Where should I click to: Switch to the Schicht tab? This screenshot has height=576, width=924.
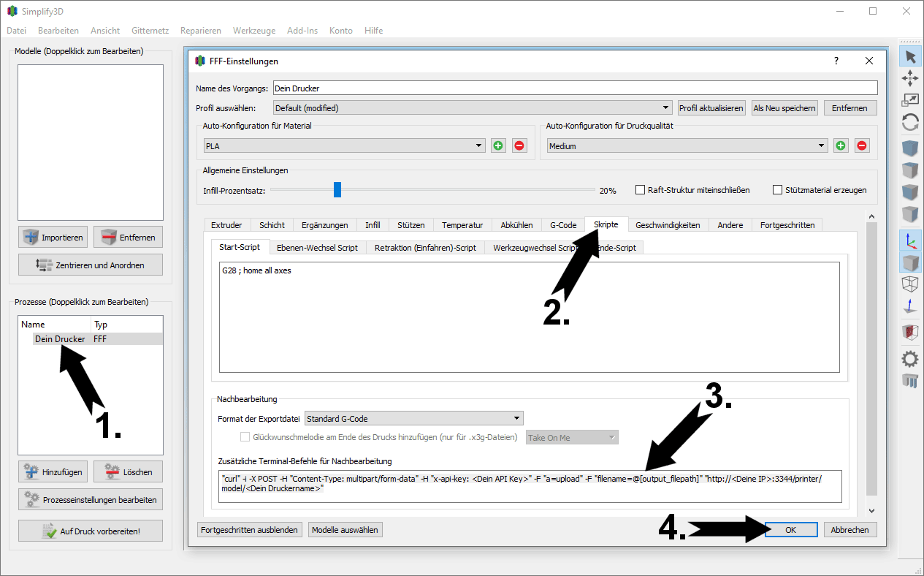[272, 225]
